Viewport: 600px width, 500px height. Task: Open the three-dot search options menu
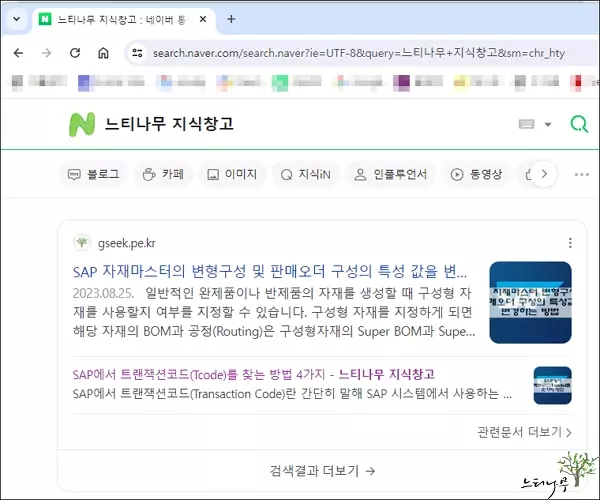[582, 174]
